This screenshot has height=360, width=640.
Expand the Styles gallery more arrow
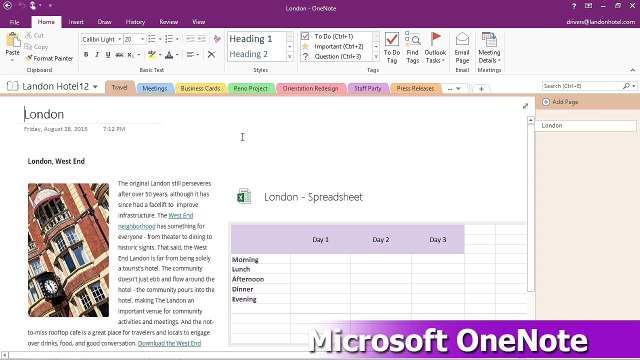point(290,57)
